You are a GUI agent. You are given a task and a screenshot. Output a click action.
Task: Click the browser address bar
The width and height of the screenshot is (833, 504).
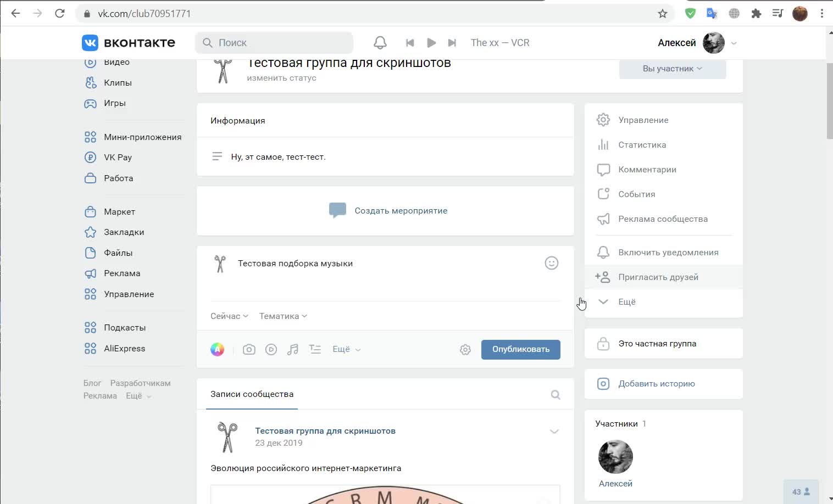click(x=374, y=14)
